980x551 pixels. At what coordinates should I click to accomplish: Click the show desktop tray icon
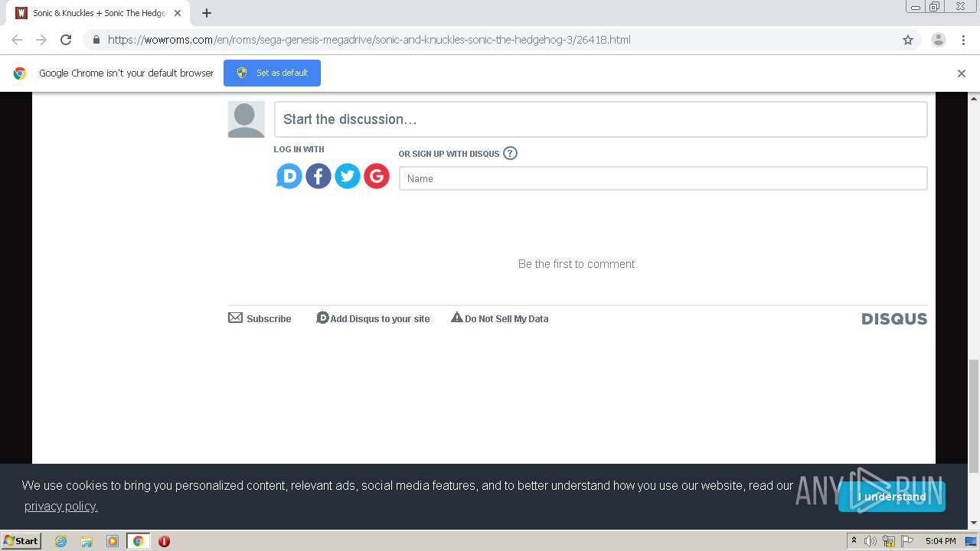(971, 541)
